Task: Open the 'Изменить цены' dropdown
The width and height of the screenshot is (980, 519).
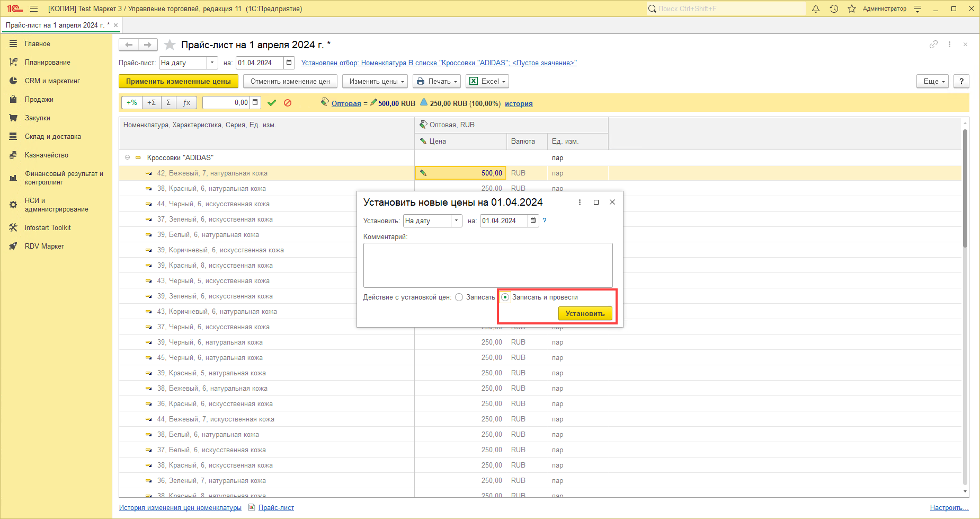Action: coord(375,81)
